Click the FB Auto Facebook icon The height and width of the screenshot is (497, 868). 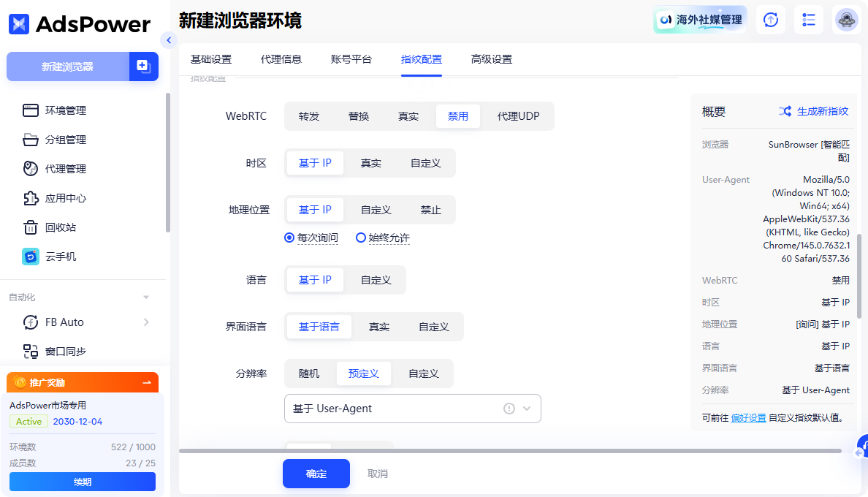click(31, 322)
